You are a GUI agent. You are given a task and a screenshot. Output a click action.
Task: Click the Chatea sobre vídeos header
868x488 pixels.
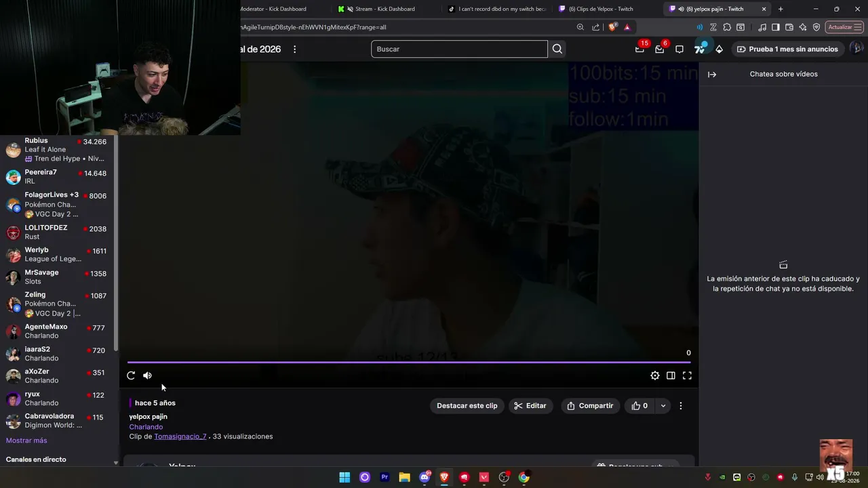tap(784, 74)
